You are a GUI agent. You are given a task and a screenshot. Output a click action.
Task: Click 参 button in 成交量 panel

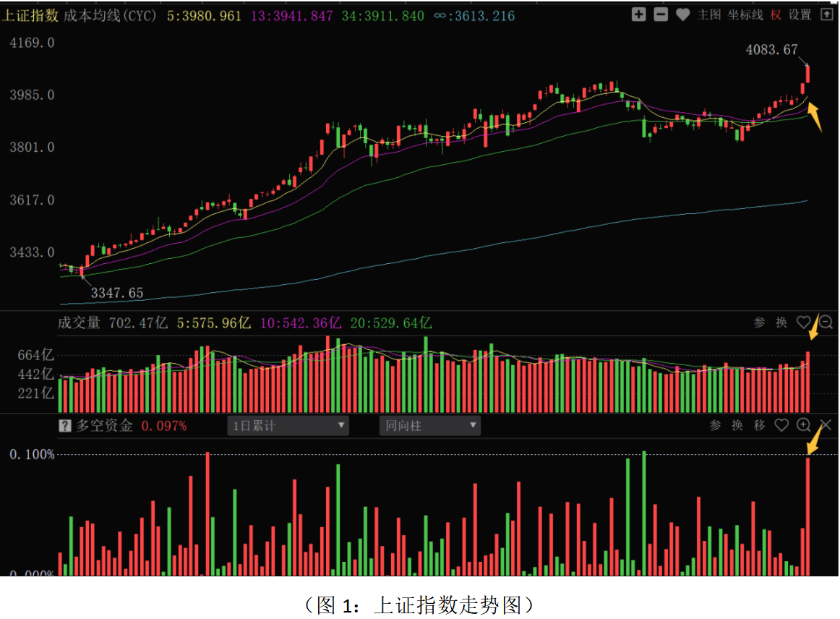tap(759, 323)
